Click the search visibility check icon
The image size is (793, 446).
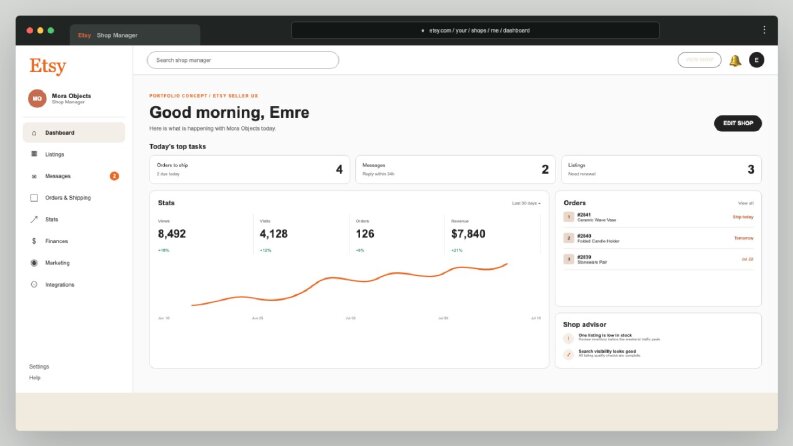tap(568, 354)
